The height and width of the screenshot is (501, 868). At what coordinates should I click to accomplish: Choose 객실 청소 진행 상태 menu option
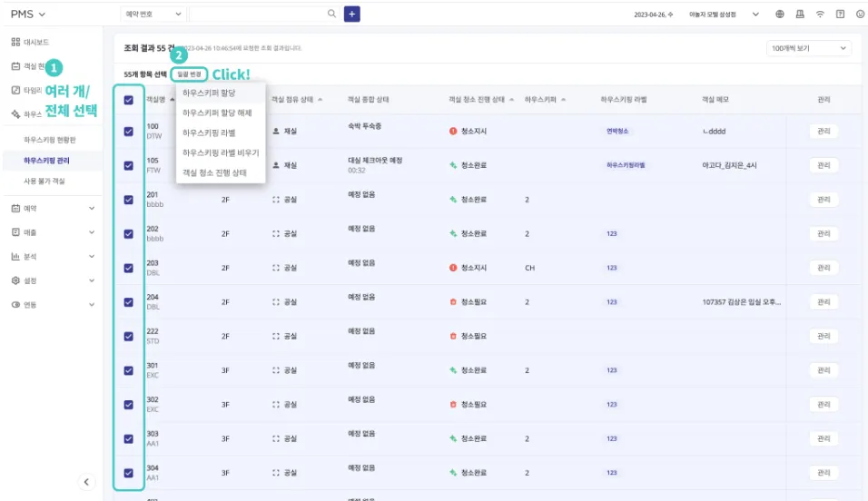(x=220, y=172)
